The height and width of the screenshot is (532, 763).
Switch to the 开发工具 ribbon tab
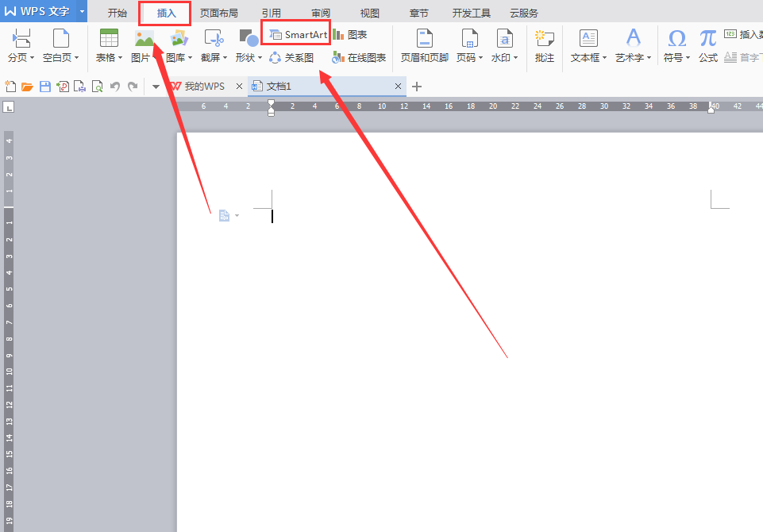[x=472, y=13]
